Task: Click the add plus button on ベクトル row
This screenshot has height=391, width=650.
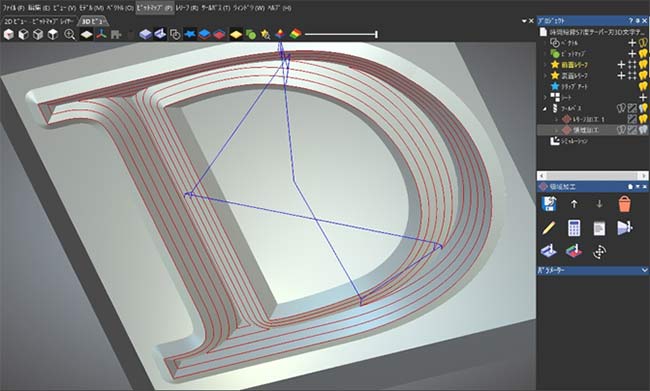Action: [x=632, y=43]
